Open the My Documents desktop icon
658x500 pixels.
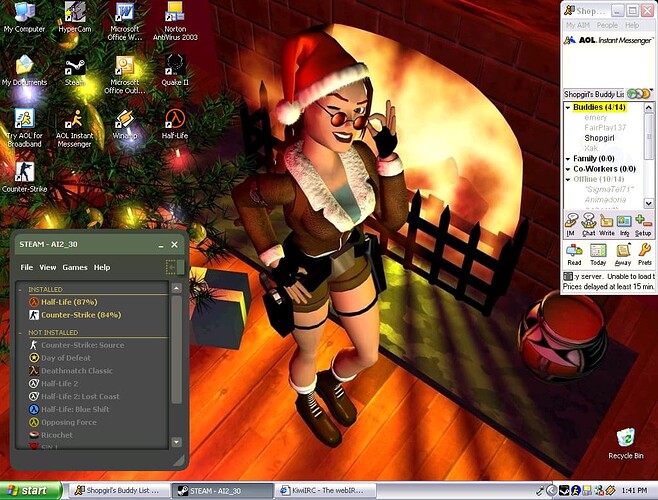pos(24,71)
